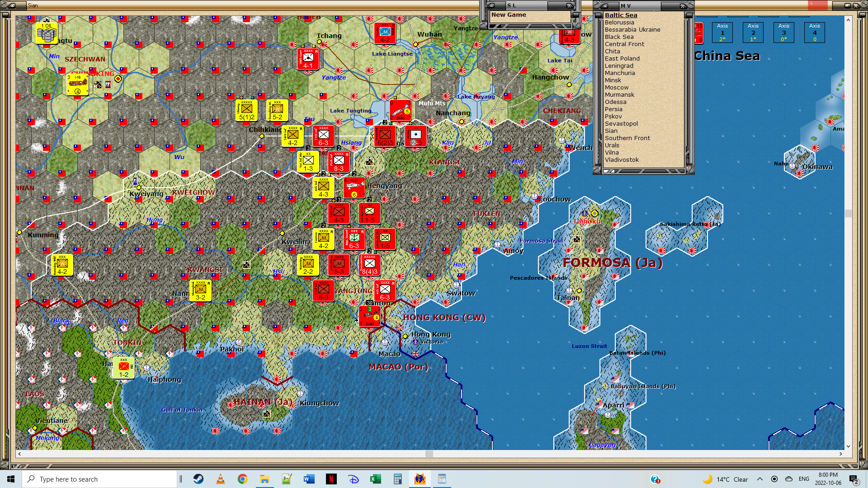
Task: Choose Vladivostok in the M V list
Action: pos(622,160)
